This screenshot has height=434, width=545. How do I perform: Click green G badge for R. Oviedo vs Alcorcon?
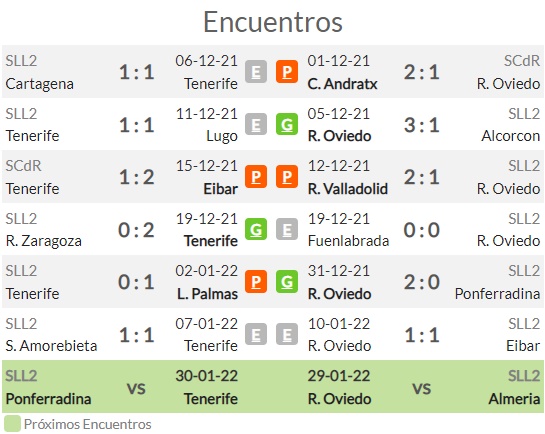tap(287, 124)
